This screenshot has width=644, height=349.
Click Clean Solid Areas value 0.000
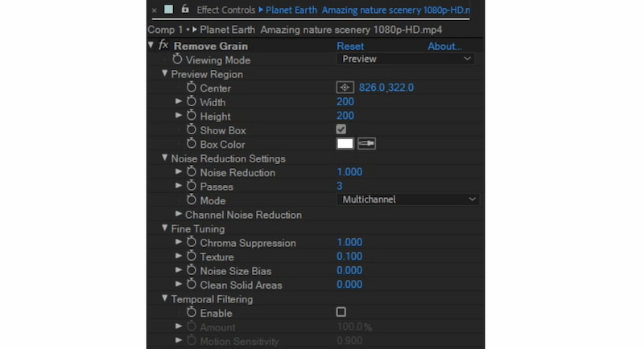pos(349,284)
